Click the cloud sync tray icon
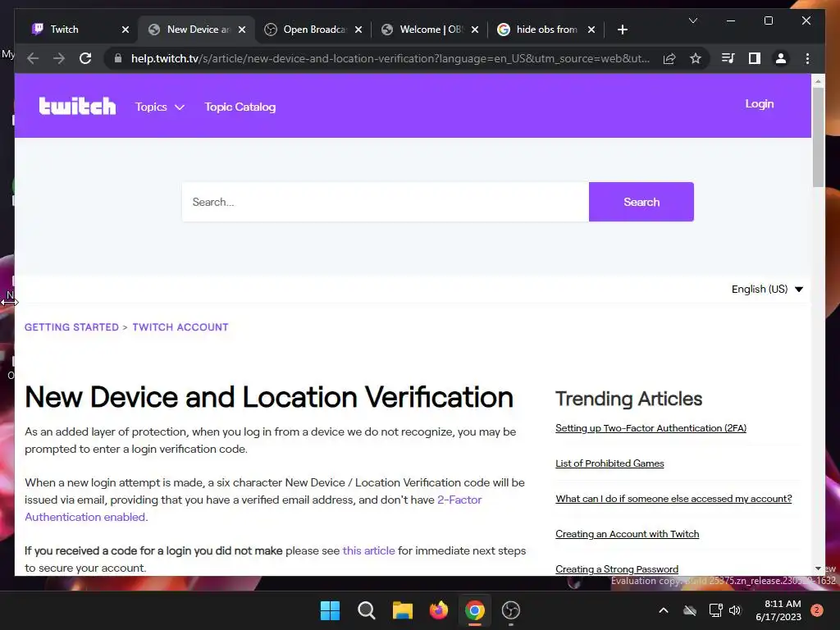The image size is (840, 630). (x=690, y=610)
